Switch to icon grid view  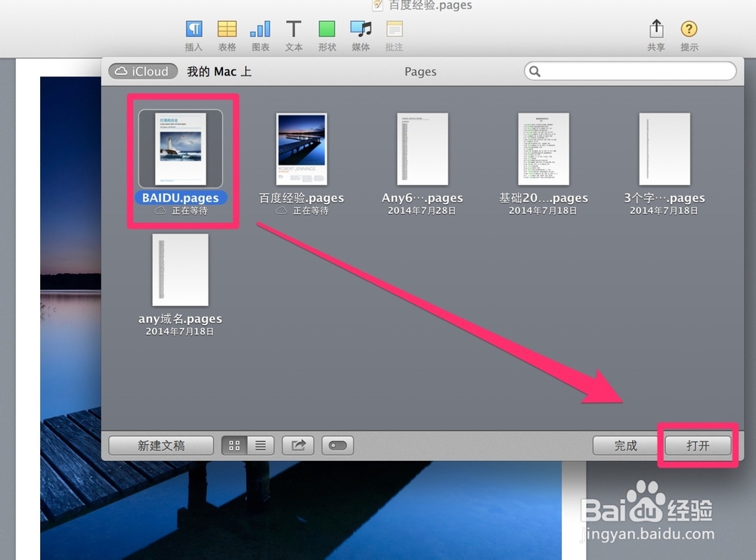point(234,445)
